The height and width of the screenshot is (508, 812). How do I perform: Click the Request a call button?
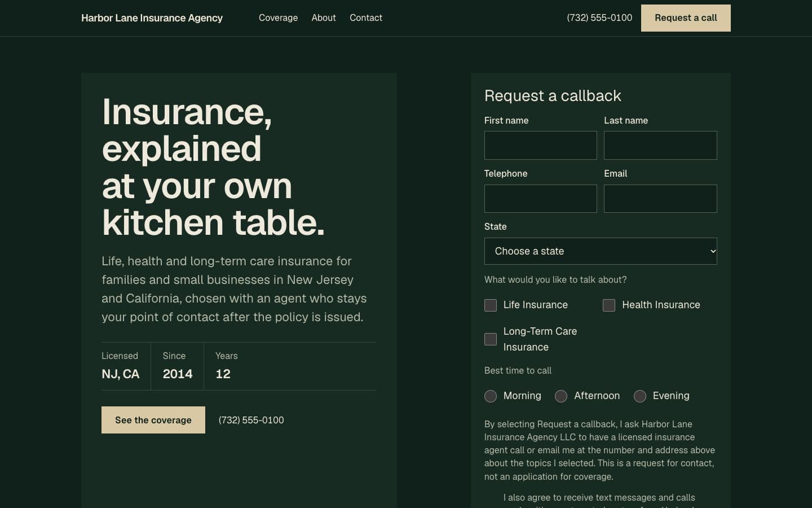[686, 18]
